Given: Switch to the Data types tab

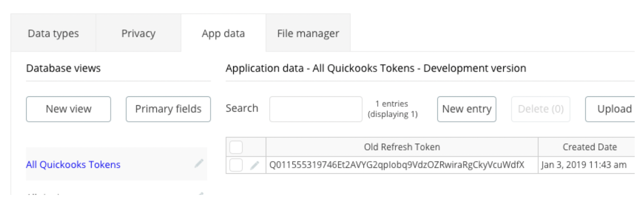Looking at the screenshot, I should [x=53, y=33].
